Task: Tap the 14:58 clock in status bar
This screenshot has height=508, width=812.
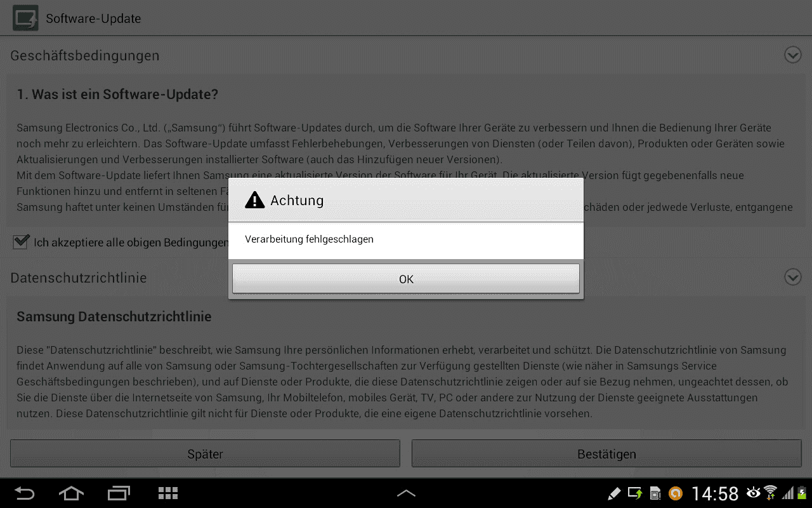Action: [715, 493]
